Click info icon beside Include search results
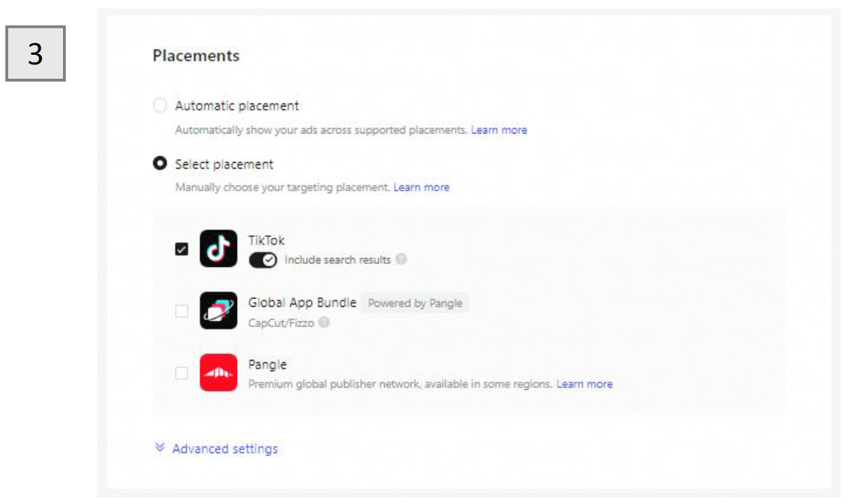The image size is (849, 504). 401,260
